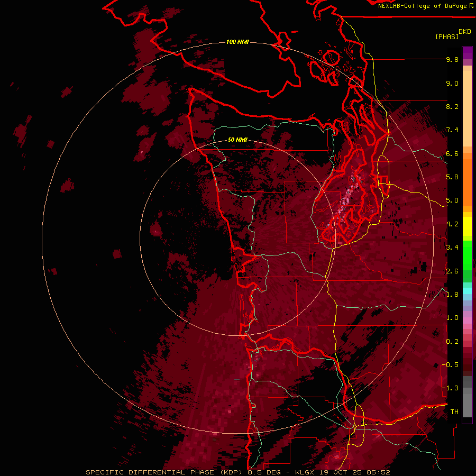Click the 8.2 scale value
Viewport: 476px width, 476px height.
pos(452,106)
